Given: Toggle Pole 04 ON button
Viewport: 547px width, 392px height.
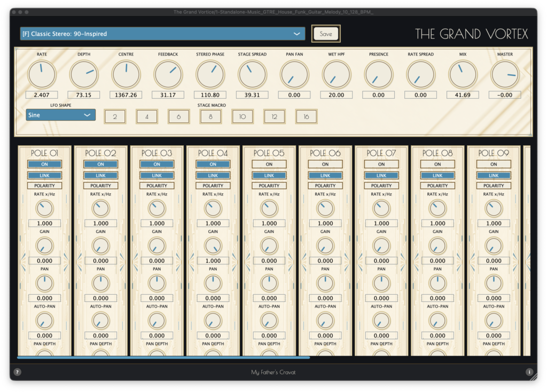Looking at the screenshot, I should tap(213, 164).
